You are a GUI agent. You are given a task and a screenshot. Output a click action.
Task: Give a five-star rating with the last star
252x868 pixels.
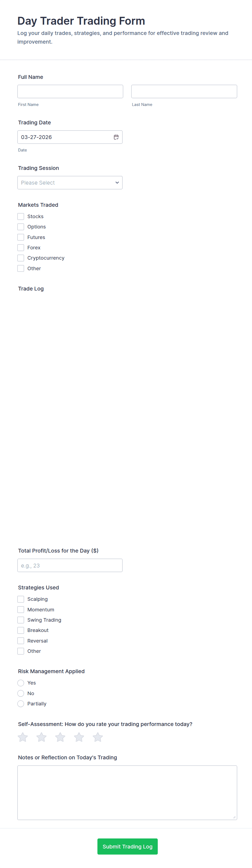point(98,737)
